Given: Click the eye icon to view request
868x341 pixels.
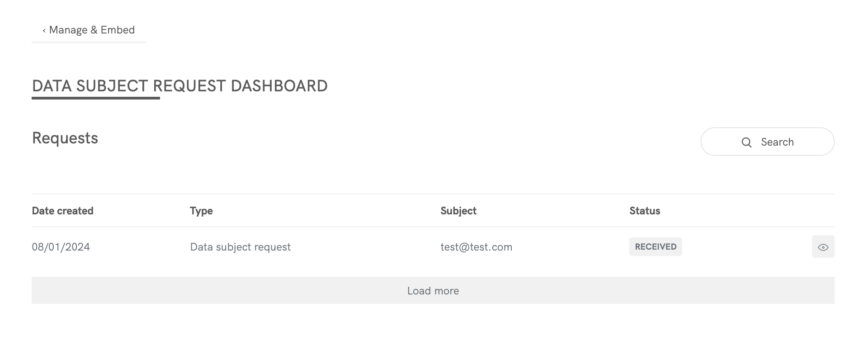Looking at the screenshot, I should [x=823, y=247].
